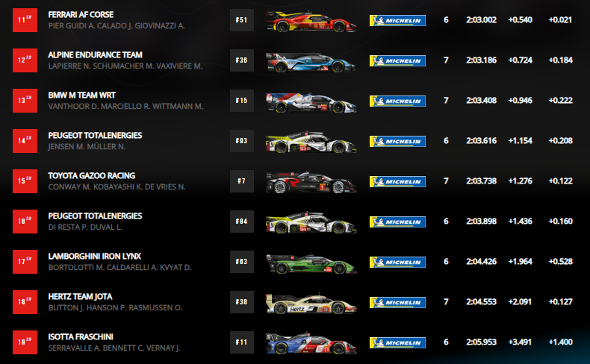Screen dimensions: 590x364
Task: Open the LAMBORGHINI IRON LYNX team name
Action: 95,256
